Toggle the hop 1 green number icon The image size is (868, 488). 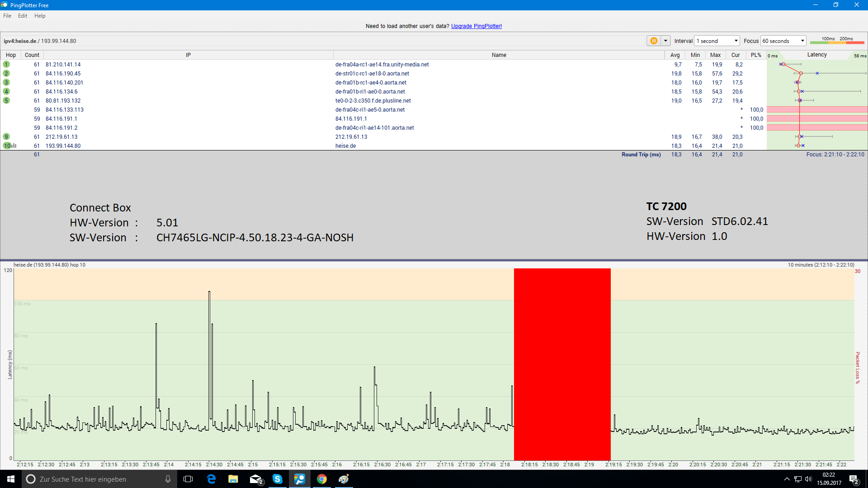[6, 65]
